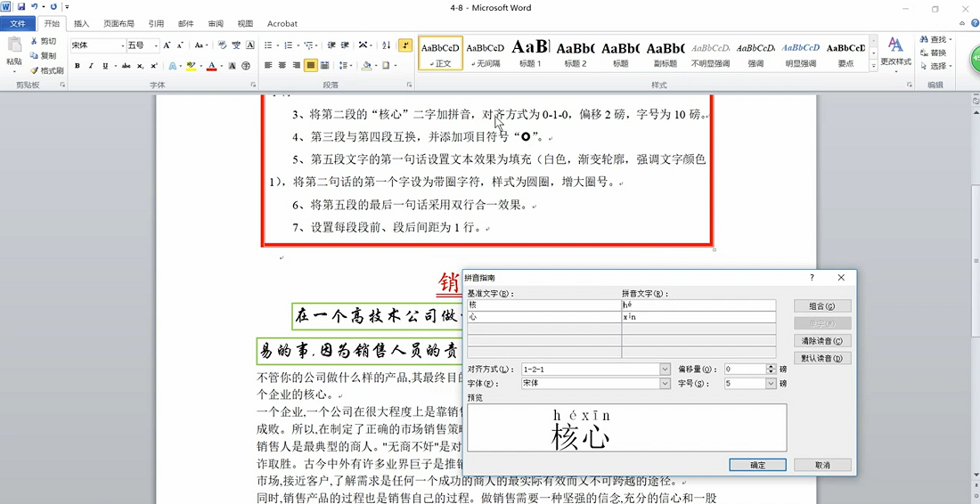This screenshot has width=980, height=504.
Task: Open the font name dropdown showing 宋体 in ribbon
Action: point(123,45)
